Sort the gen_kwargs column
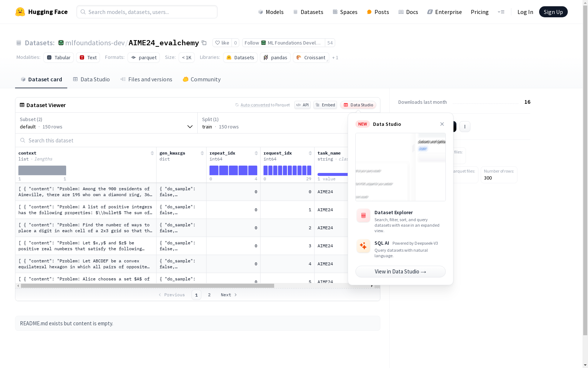This screenshot has height=368, width=588. point(202,153)
